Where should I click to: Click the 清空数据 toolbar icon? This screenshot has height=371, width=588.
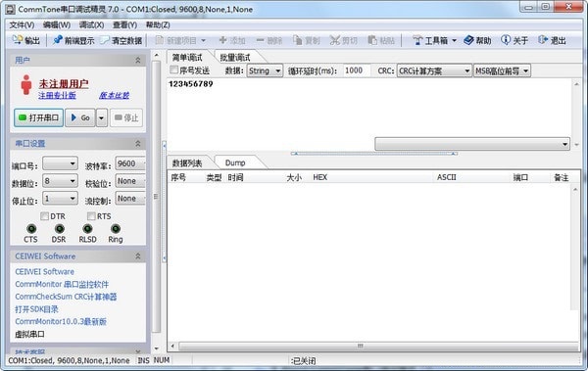pos(104,40)
